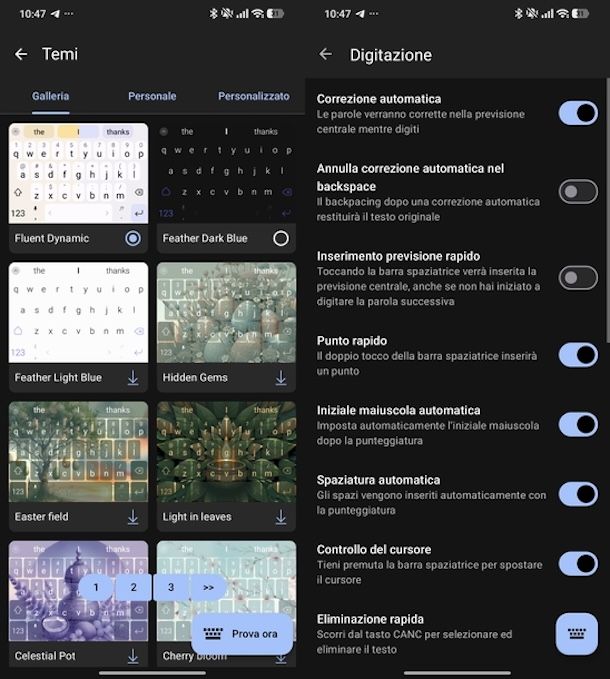Toggle Correzione automatica switch
This screenshot has width=610, height=679.
(578, 113)
